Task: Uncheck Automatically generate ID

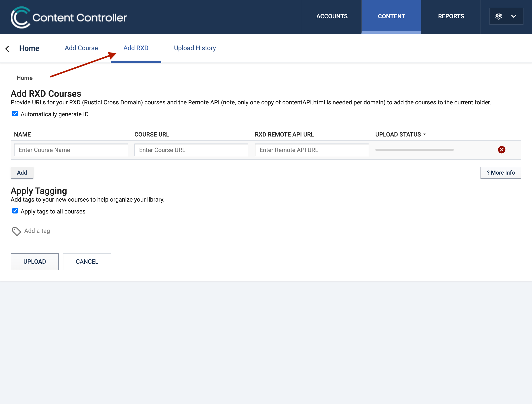Action: tap(15, 114)
